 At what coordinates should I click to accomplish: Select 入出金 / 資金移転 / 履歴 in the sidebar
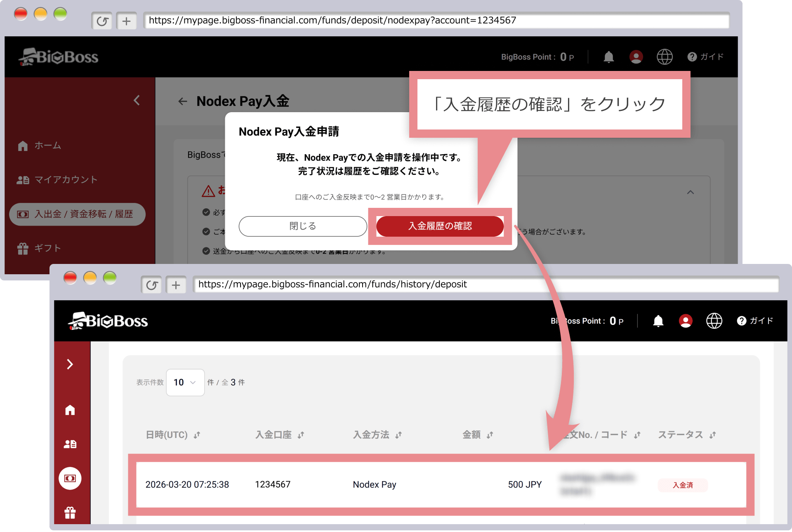coord(77,214)
